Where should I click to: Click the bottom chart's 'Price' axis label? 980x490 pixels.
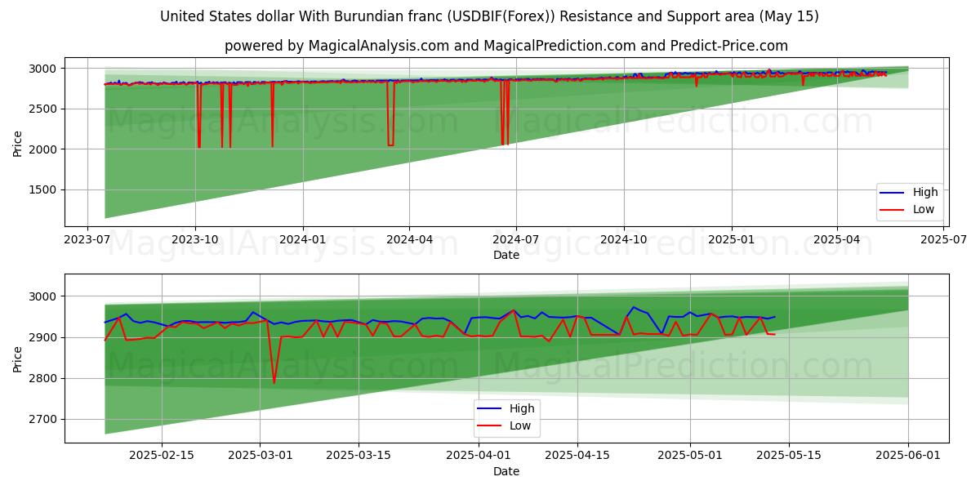tap(18, 359)
